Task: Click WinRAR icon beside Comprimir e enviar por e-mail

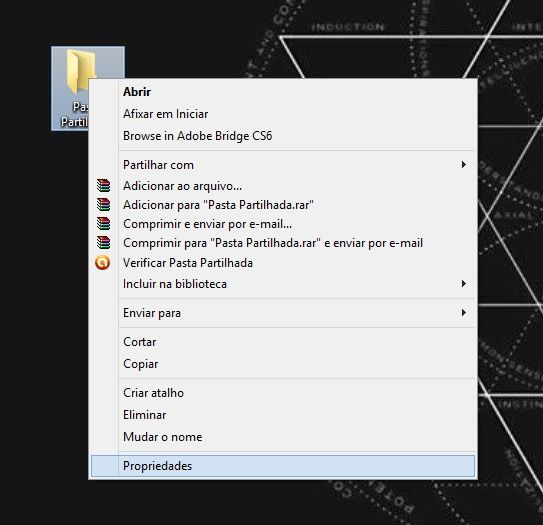Action: click(103, 224)
